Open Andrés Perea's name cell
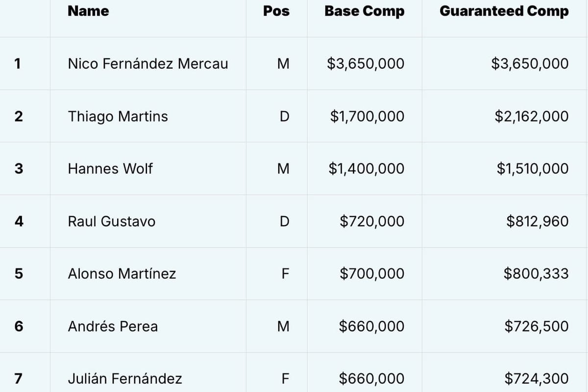The width and height of the screenshot is (588, 392). (113, 326)
